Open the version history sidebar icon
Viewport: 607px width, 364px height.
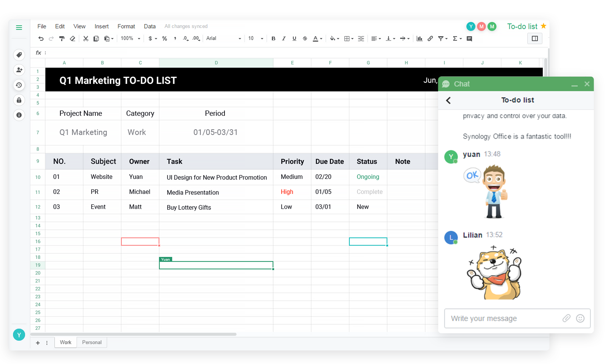tap(19, 85)
